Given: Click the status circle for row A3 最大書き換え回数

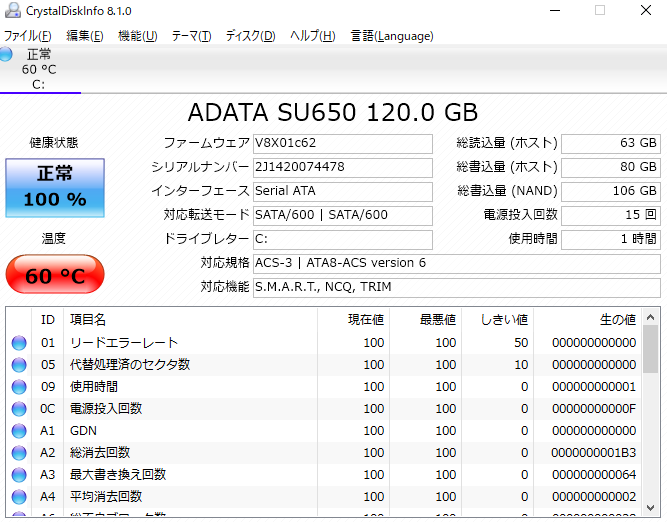Looking at the screenshot, I should 19,475.
